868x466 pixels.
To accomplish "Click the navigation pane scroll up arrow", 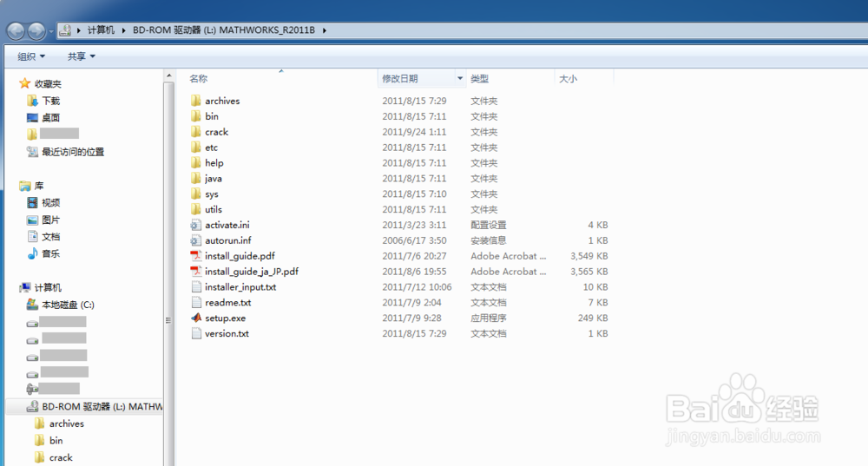I will 169,75.
